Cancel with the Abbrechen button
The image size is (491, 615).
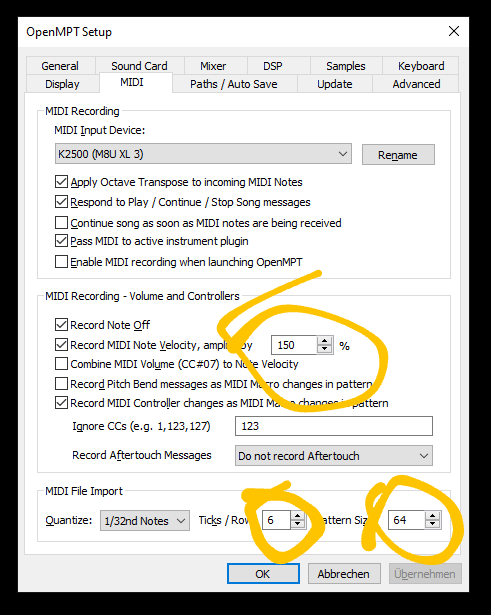(344, 574)
